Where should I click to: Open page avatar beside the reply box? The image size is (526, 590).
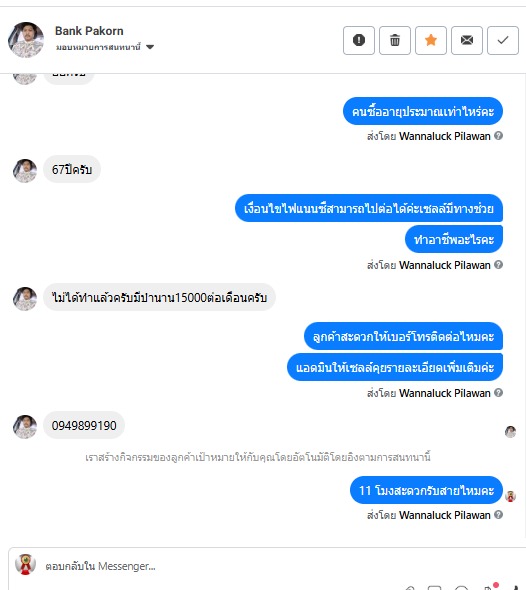pyautogui.click(x=25, y=564)
